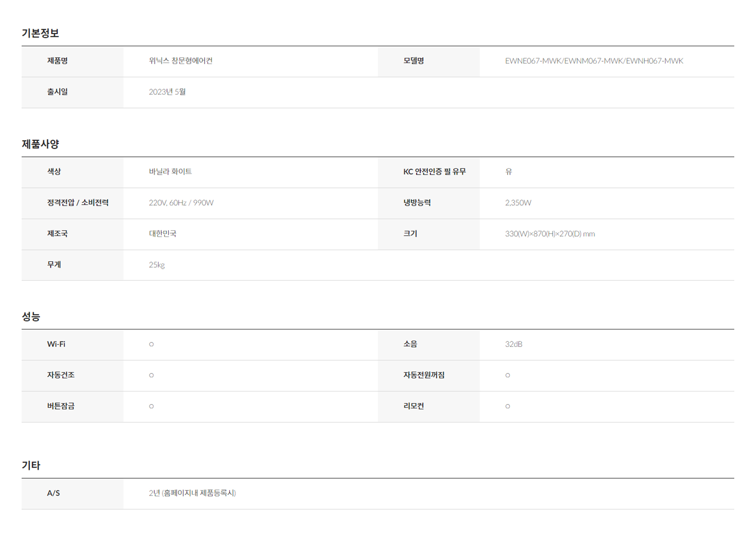Click the Wi-Fi label cell
The image size is (756, 537).
tap(72, 345)
